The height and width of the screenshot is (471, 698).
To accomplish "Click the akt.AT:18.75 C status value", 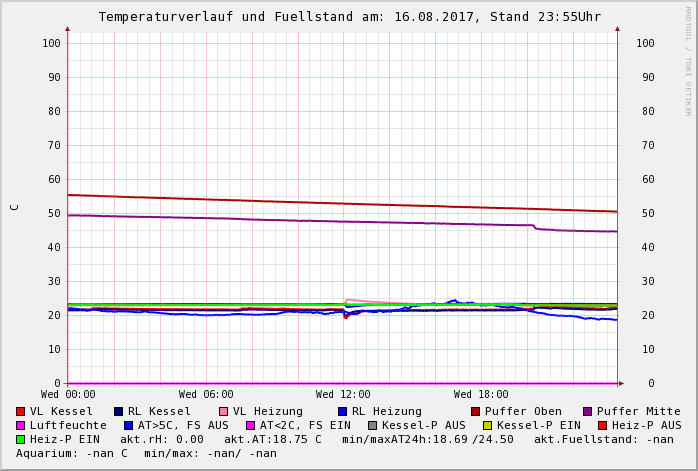I will coord(272,439).
